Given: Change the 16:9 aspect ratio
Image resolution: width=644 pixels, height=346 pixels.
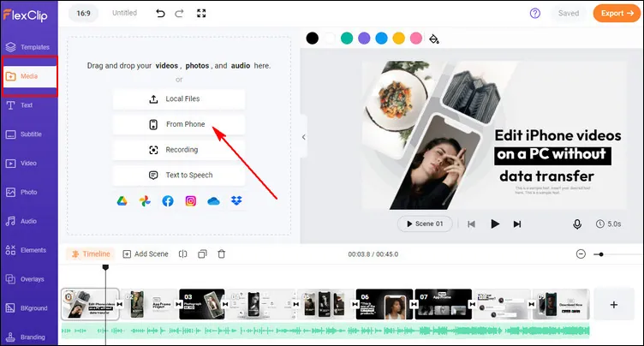Looking at the screenshot, I should tap(83, 13).
